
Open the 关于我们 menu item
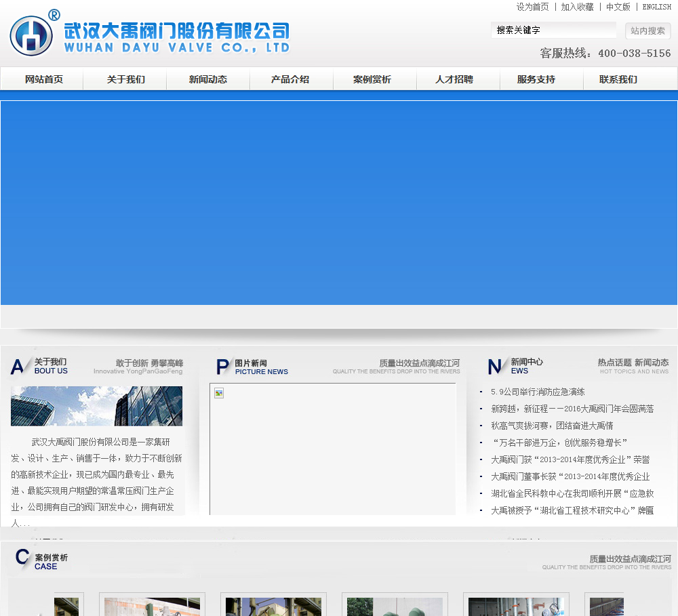(126, 79)
